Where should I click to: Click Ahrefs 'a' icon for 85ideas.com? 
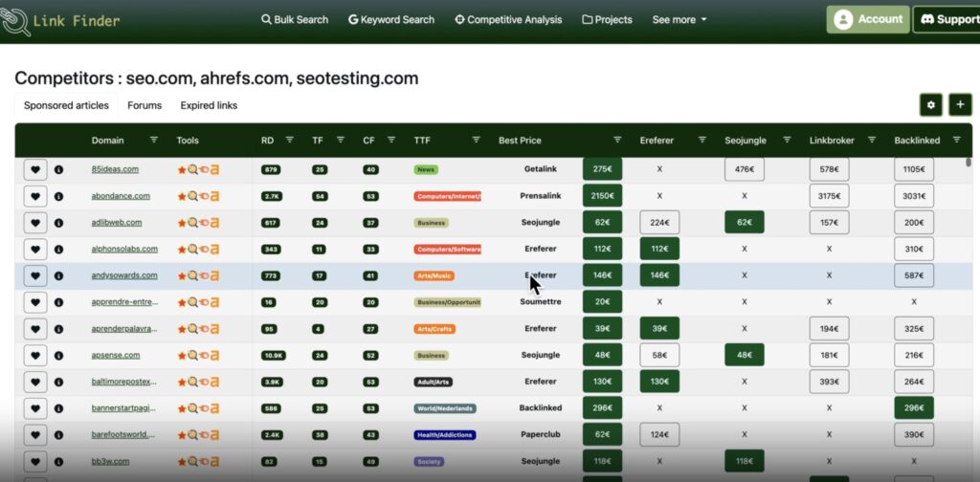(x=214, y=170)
